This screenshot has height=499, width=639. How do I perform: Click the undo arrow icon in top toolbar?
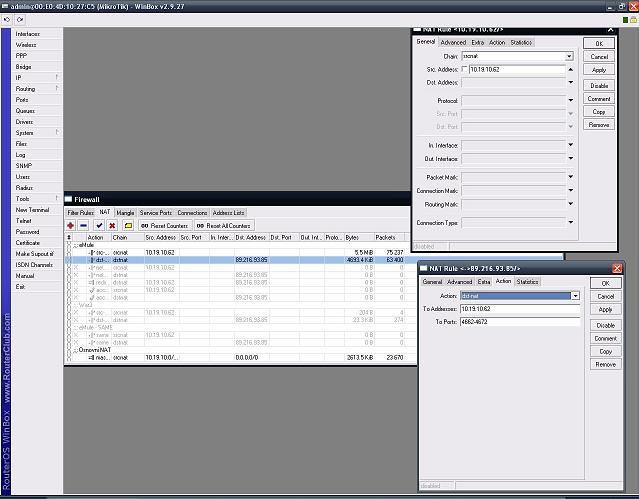coord(7,19)
